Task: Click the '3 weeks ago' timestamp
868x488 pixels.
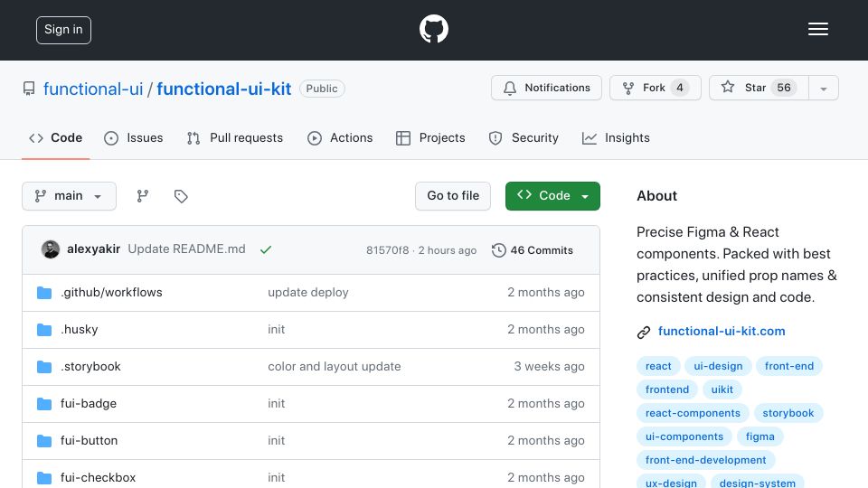Action: [549, 366]
